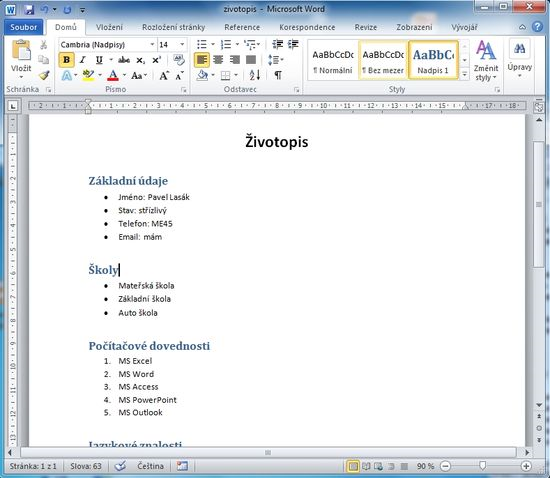Decrease paragraph indent
Viewport: 550px width, 478px height.
click(277, 44)
